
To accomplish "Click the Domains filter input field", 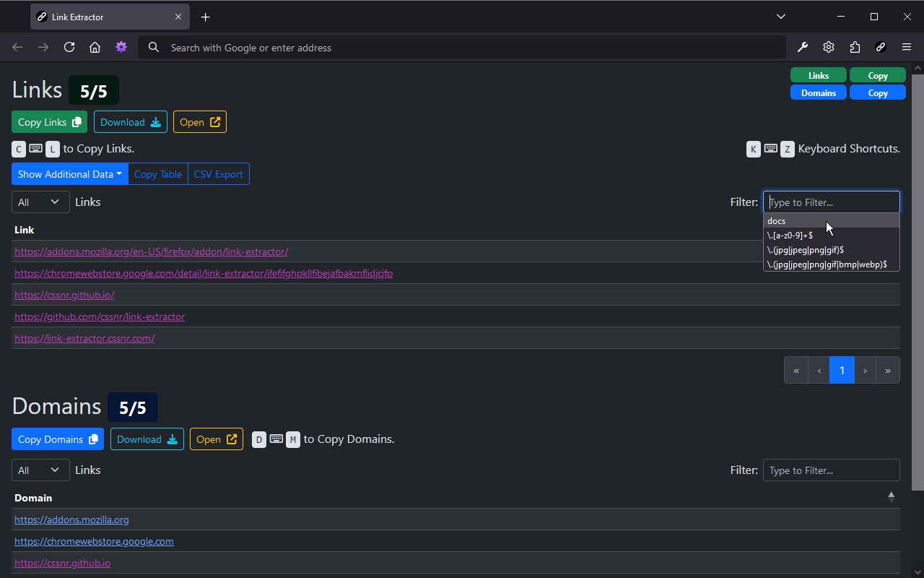I will coord(831,470).
